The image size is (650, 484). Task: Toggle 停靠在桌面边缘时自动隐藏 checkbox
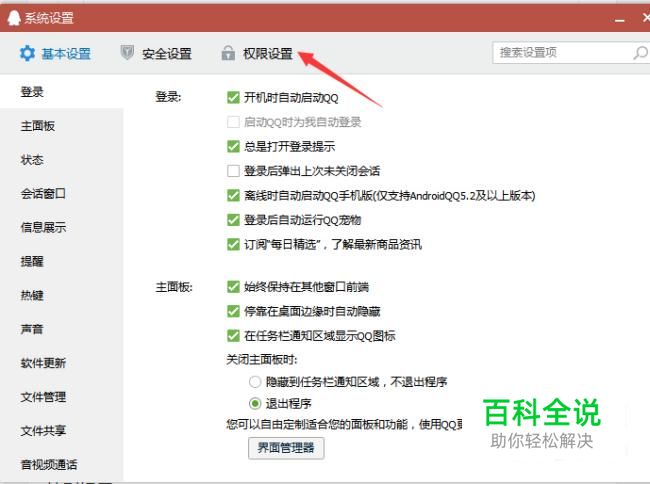[x=233, y=311]
